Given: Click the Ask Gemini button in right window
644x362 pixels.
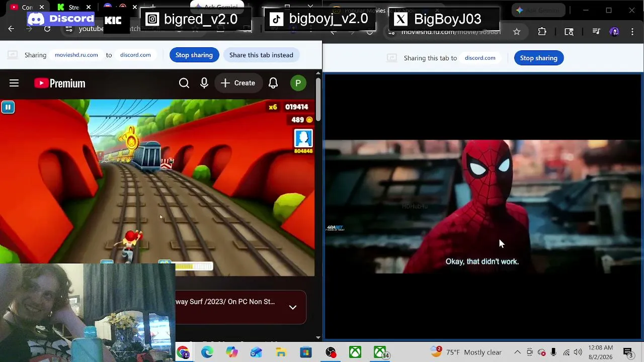Looking at the screenshot, I should pos(538,10).
